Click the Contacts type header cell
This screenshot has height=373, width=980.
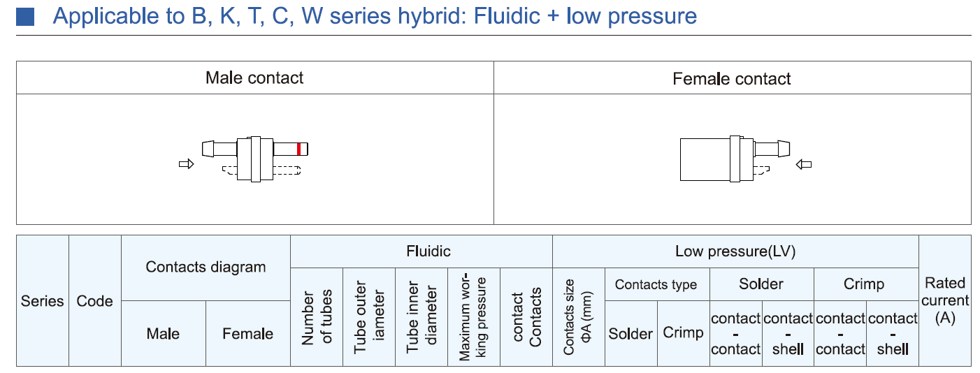(656, 284)
